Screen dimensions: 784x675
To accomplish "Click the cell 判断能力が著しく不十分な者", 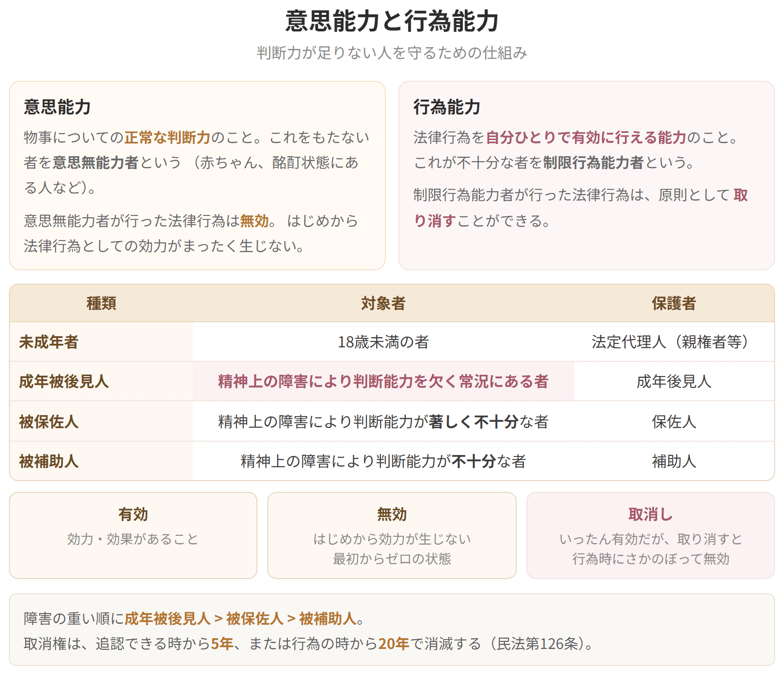I will point(383,422).
